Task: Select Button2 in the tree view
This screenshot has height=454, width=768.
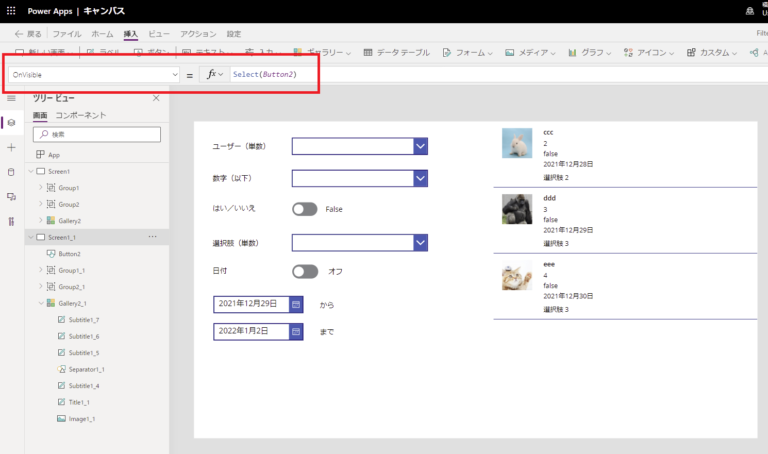Action: 70,254
